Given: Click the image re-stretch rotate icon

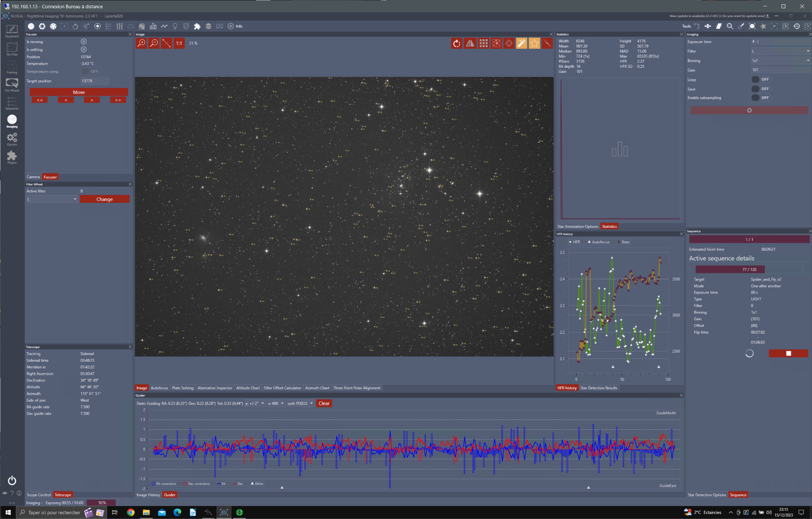Looking at the screenshot, I should tap(457, 43).
